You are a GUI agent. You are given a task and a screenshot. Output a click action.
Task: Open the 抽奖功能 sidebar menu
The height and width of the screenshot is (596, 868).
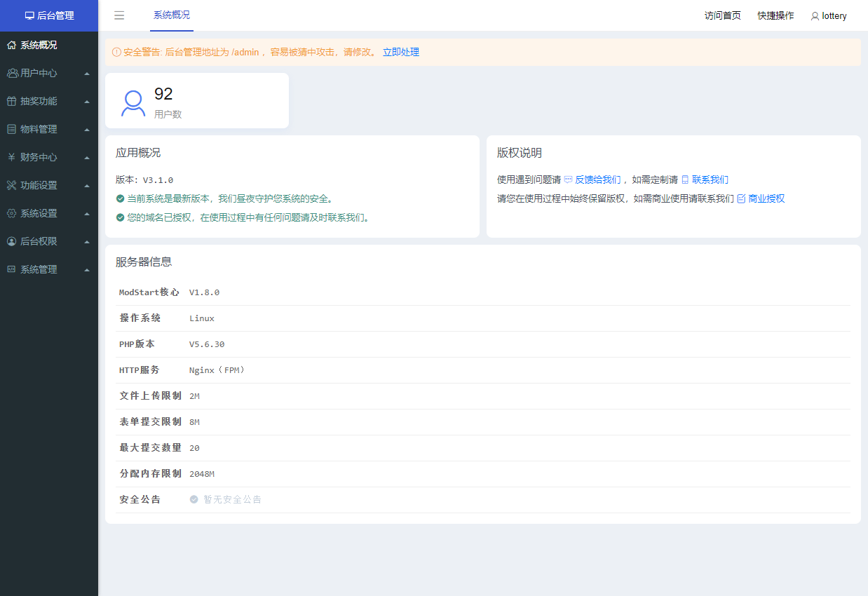[x=49, y=101]
